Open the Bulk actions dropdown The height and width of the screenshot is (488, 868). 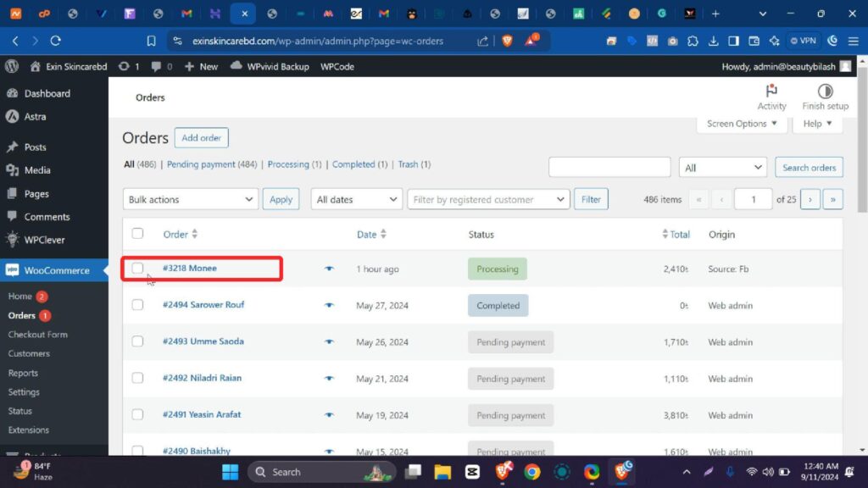[x=190, y=199]
